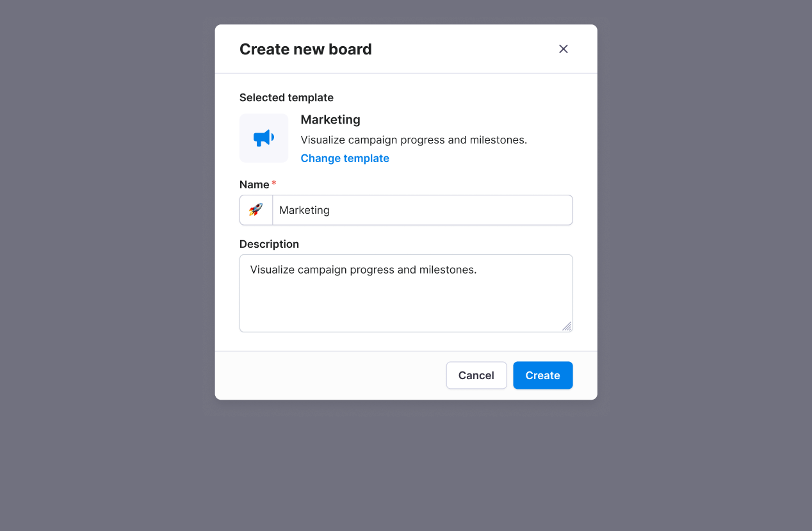
Task: Click the dark backdrop outside the dialog
Action: (102, 256)
